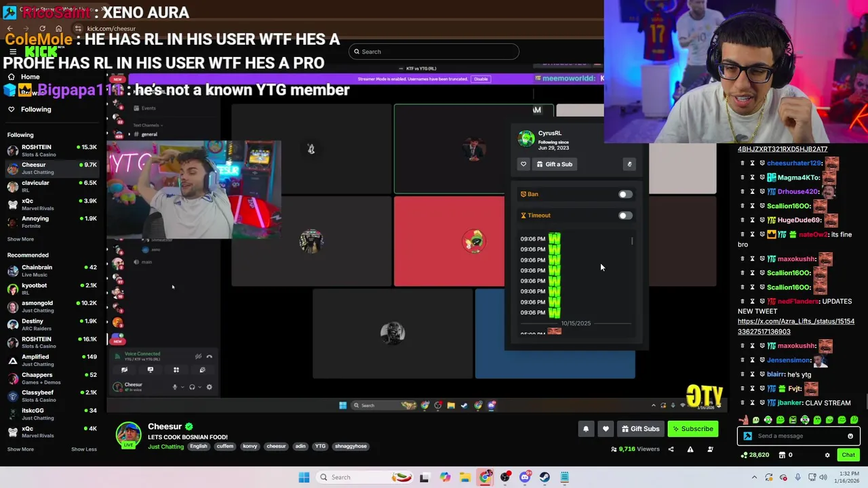Toggle the Ban switch for CyrusRL
This screenshot has height=488, width=868.
click(x=625, y=195)
